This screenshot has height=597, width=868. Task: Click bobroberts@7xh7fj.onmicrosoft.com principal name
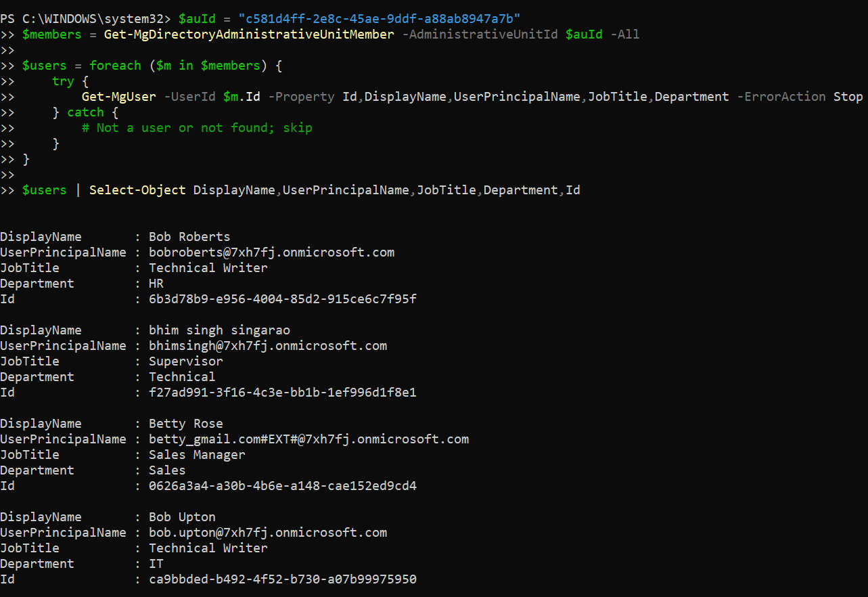click(x=271, y=252)
